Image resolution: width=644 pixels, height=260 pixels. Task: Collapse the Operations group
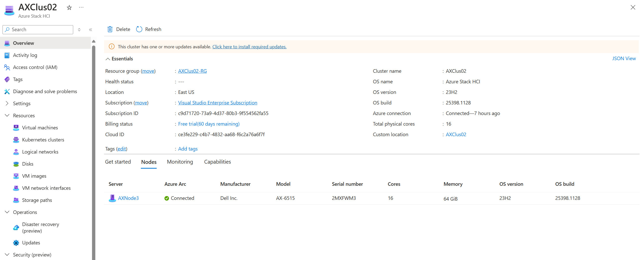pos(7,212)
